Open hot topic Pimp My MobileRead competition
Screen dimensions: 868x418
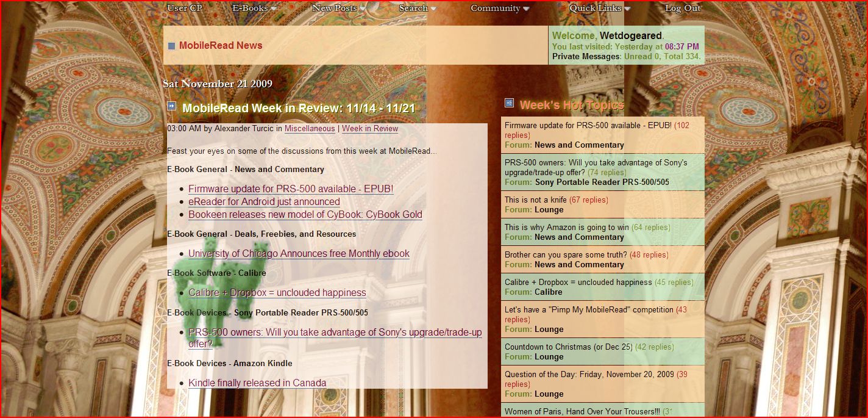pos(589,309)
